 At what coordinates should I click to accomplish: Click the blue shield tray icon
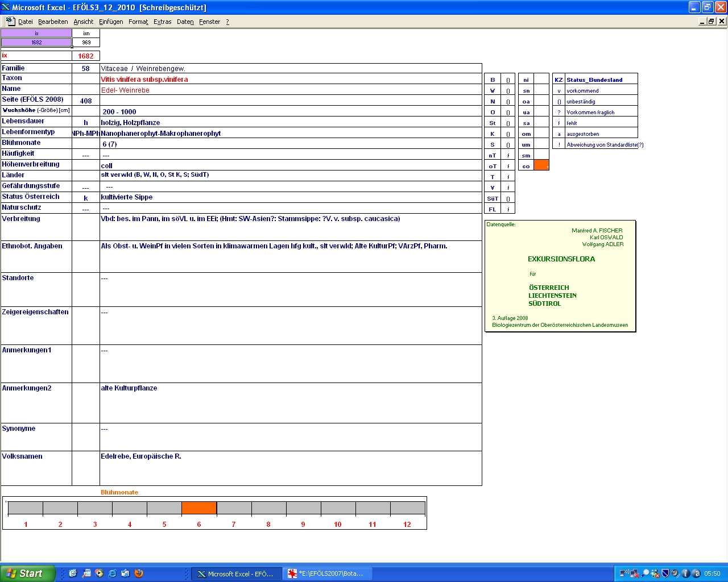665,573
